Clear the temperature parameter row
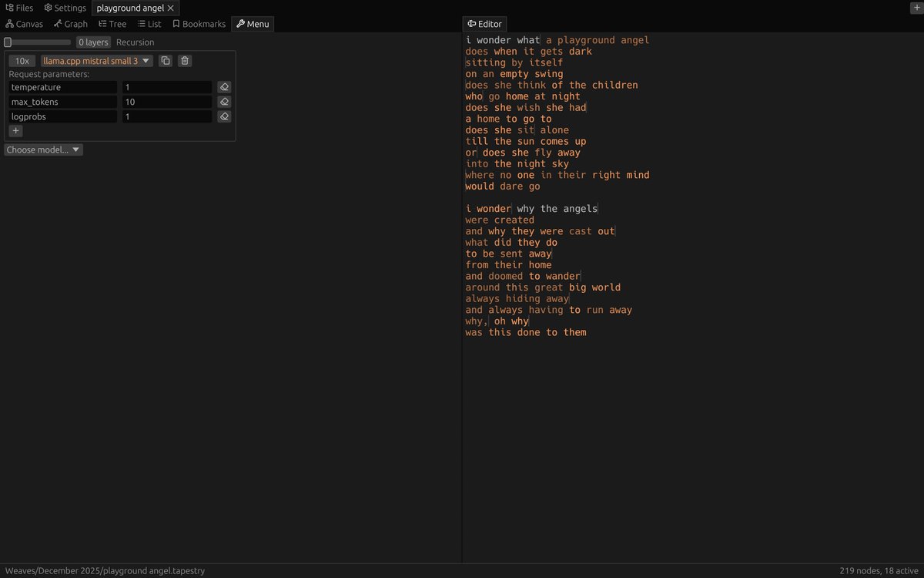 (x=224, y=87)
